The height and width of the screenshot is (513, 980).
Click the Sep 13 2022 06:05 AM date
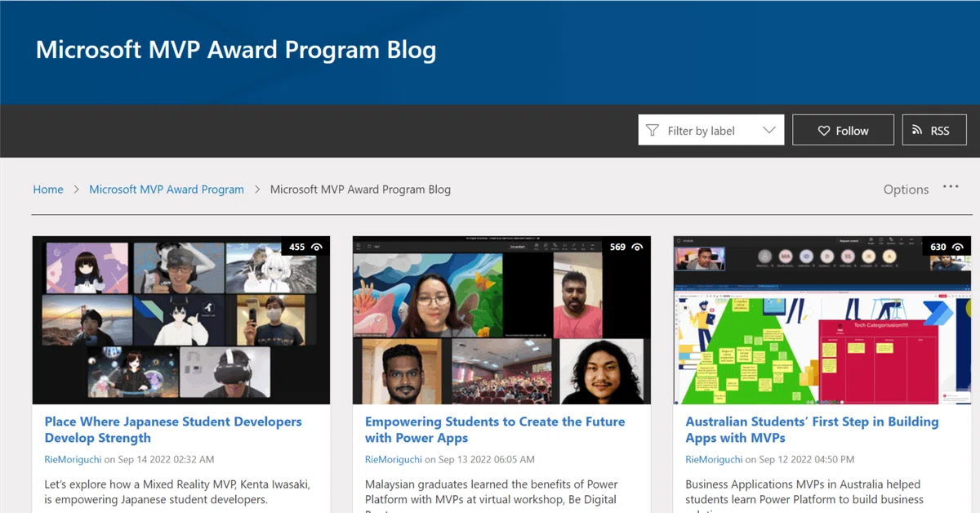487,459
